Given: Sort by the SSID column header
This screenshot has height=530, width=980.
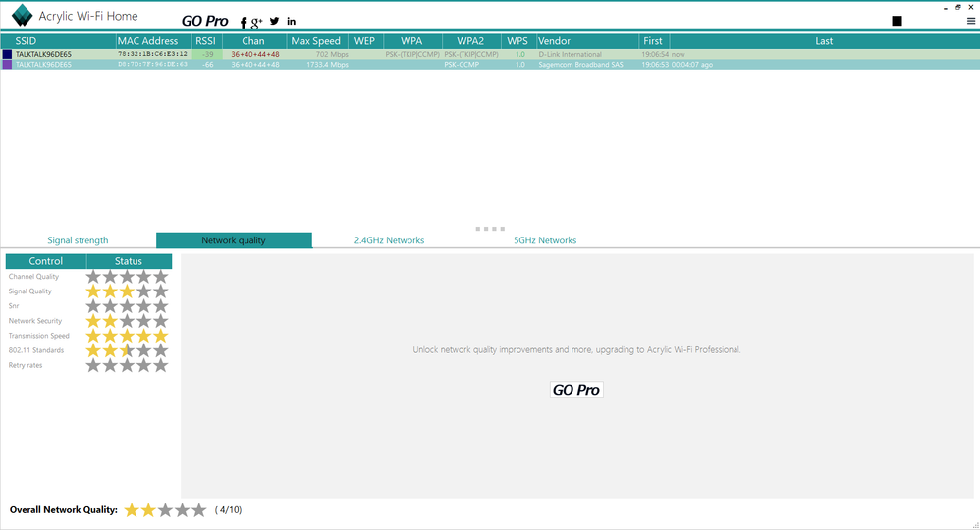Looking at the screenshot, I should 58,41.
